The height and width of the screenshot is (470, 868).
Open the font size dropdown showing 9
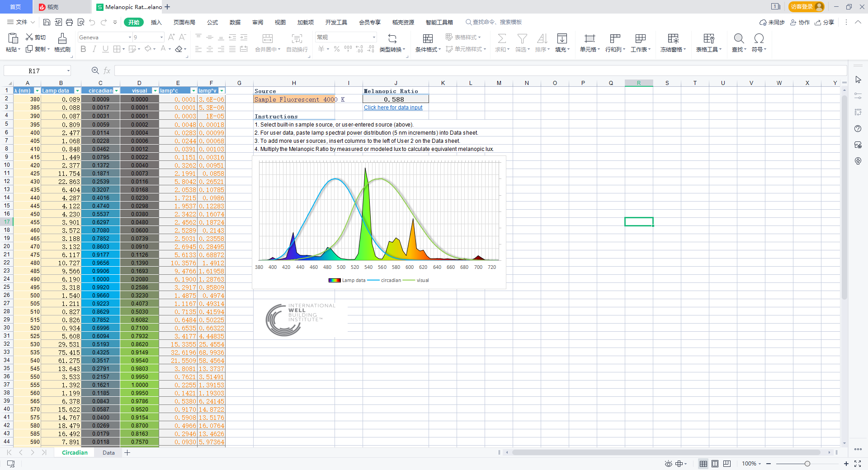pos(161,38)
